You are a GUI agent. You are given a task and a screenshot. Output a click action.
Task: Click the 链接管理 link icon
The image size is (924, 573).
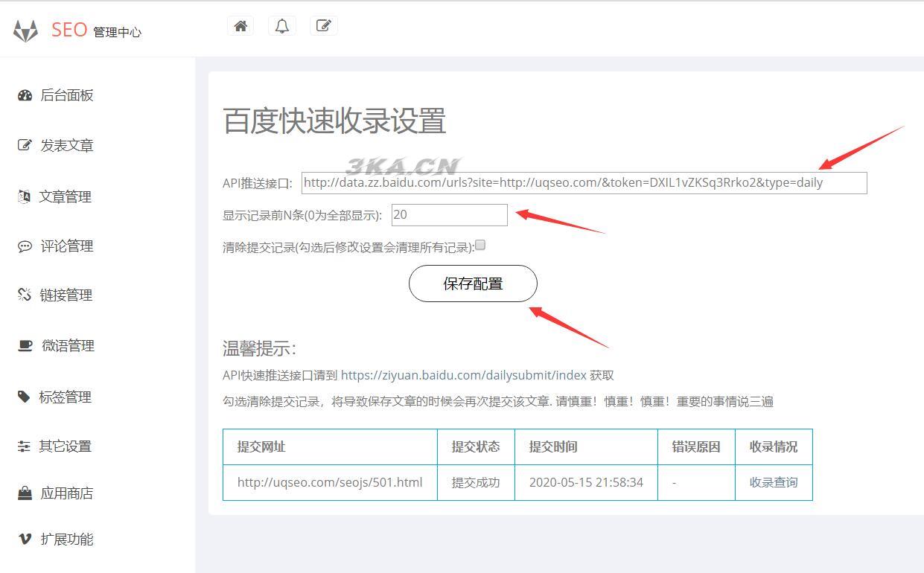pos(23,295)
